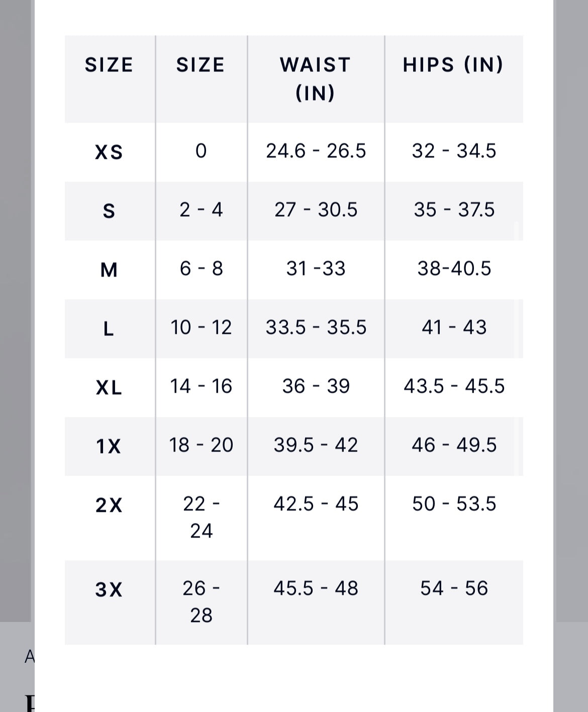
Task: Select waist value 45.5 - 48
Action: tap(316, 588)
